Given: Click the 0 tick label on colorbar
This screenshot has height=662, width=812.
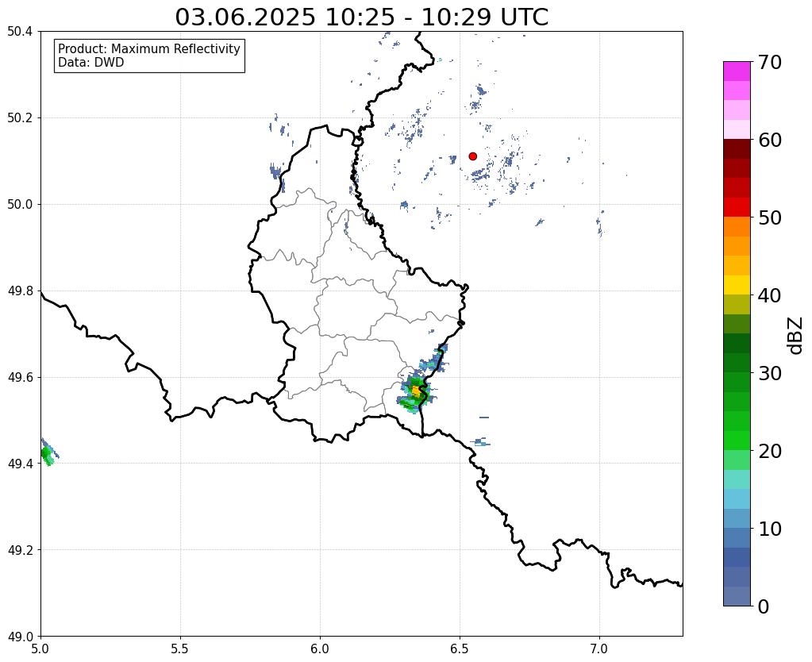Looking at the screenshot, I should (764, 606).
